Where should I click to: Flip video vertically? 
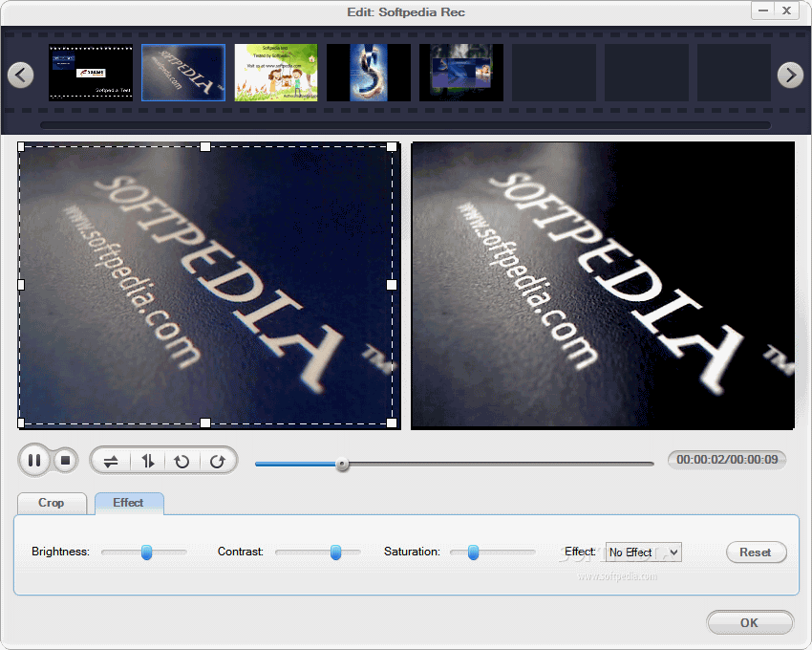pyautogui.click(x=147, y=461)
